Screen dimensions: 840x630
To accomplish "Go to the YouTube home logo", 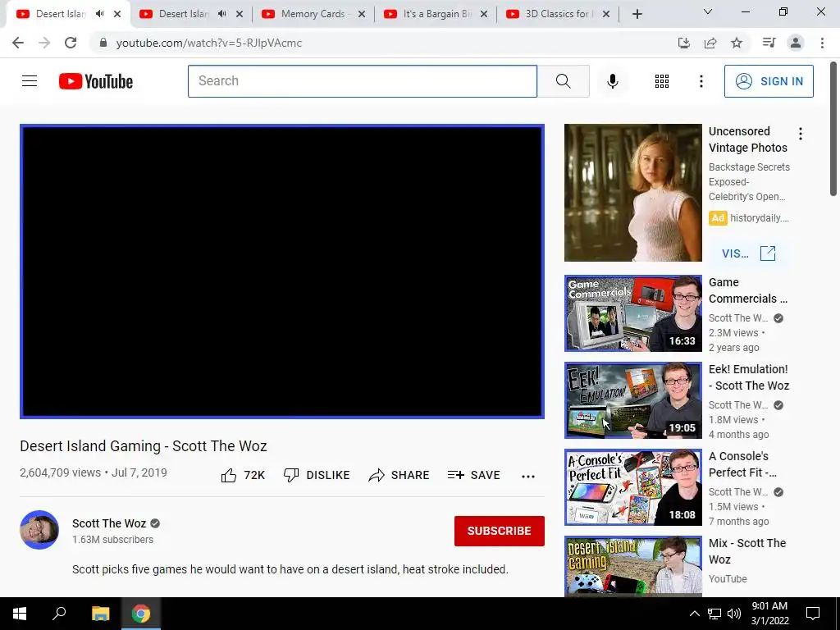I will 96,81.
